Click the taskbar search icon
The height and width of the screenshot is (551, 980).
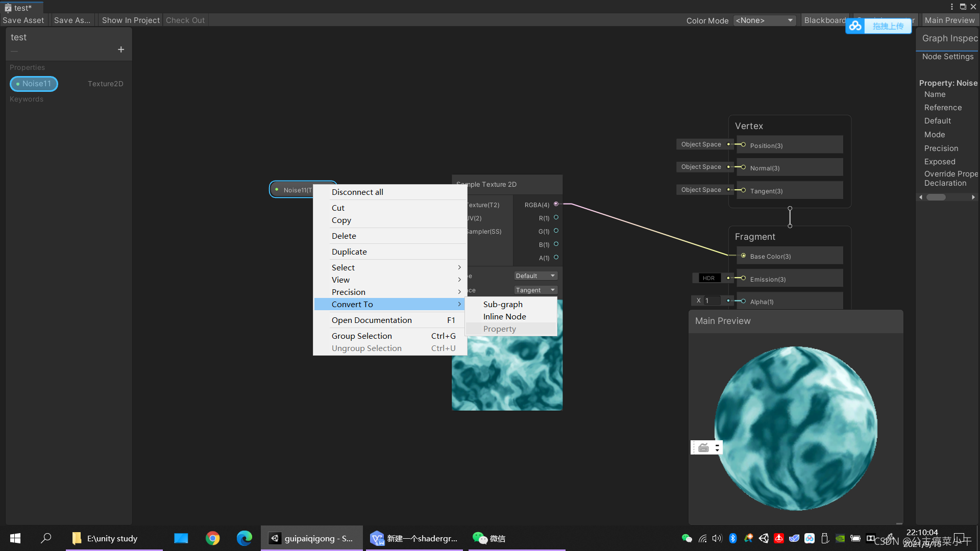(x=46, y=538)
